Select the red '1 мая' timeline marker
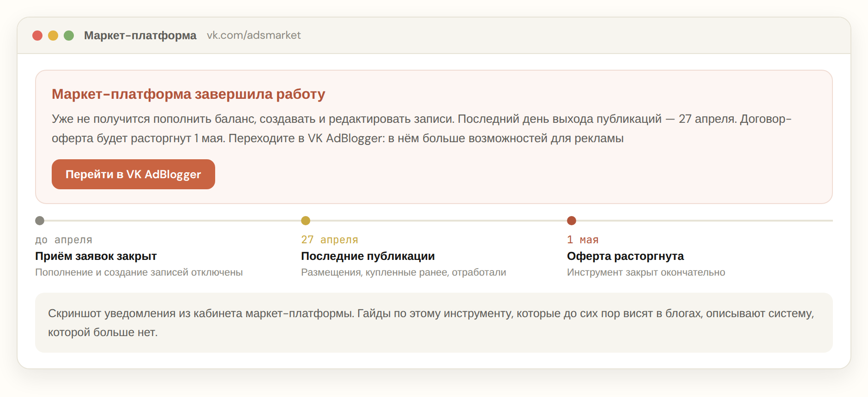 [572, 221]
